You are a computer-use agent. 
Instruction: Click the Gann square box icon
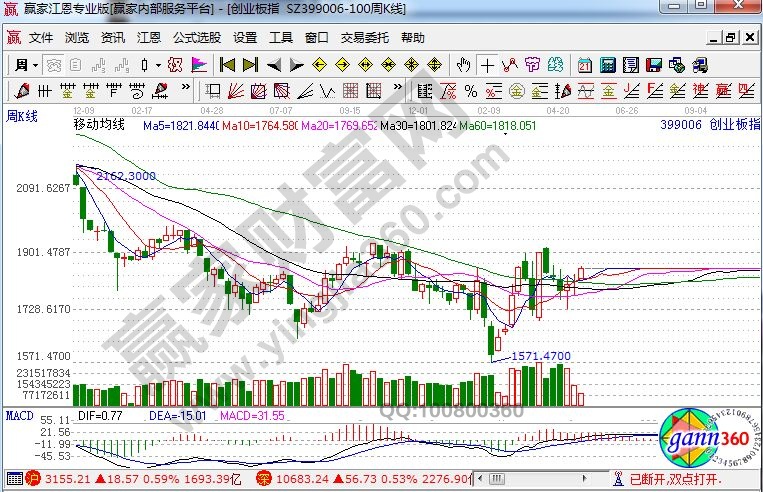pos(213,91)
